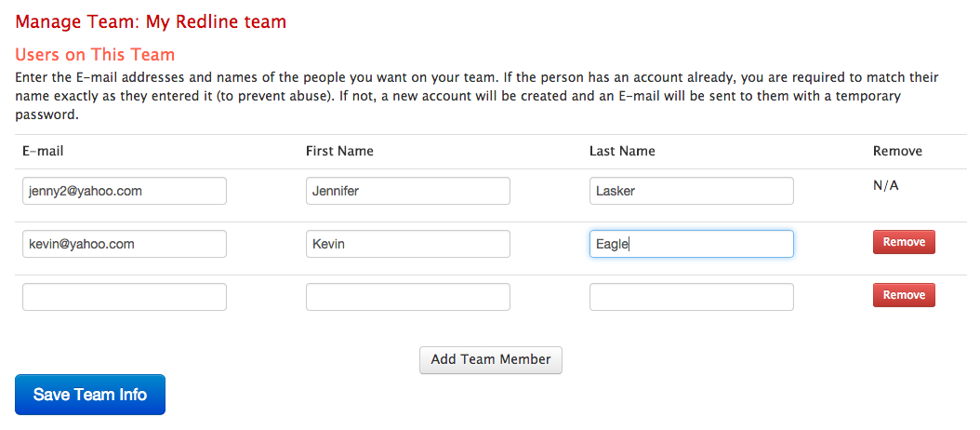Click the Add Team Member button
Image resolution: width=980 pixels, height=430 pixels.
tap(491, 360)
